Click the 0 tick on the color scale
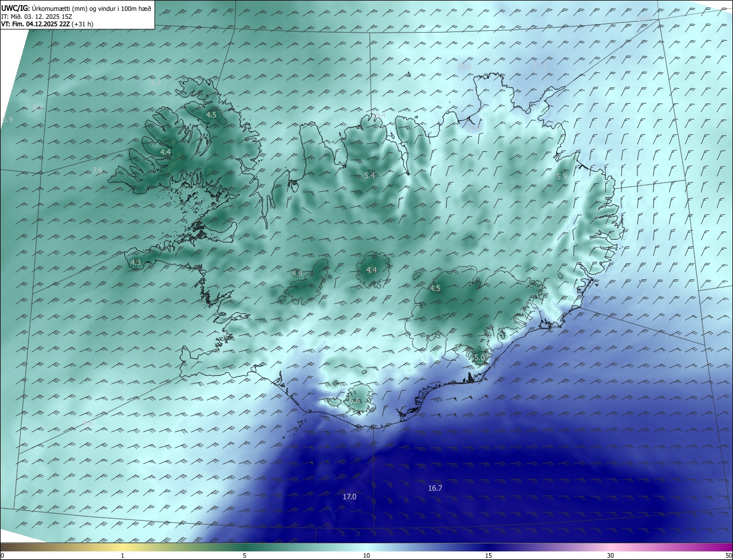733x560 pixels. tap(2, 555)
